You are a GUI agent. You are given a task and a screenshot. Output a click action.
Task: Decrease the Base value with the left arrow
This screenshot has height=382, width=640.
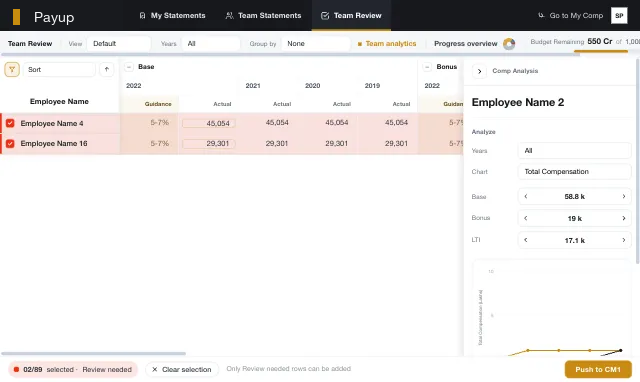pos(526,196)
